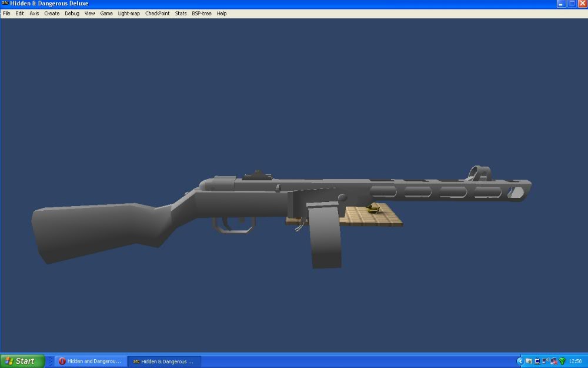This screenshot has height=368, width=588.
Task: Select the Game menu
Action: pos(106,14)
